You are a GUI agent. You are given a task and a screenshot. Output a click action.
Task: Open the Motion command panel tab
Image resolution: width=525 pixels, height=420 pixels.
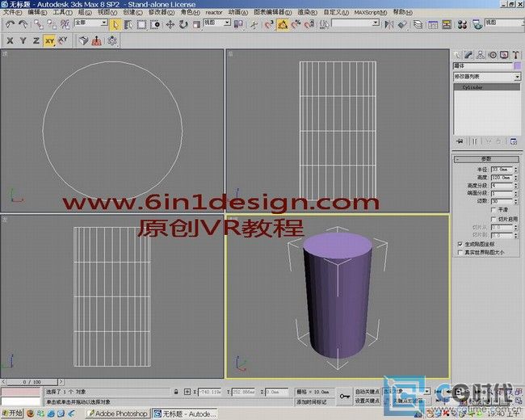493,55
